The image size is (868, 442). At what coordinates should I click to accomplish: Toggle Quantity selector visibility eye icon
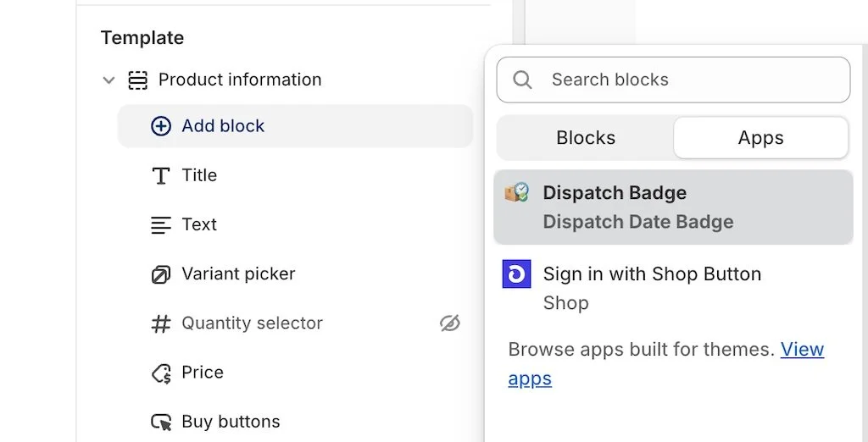450,323
